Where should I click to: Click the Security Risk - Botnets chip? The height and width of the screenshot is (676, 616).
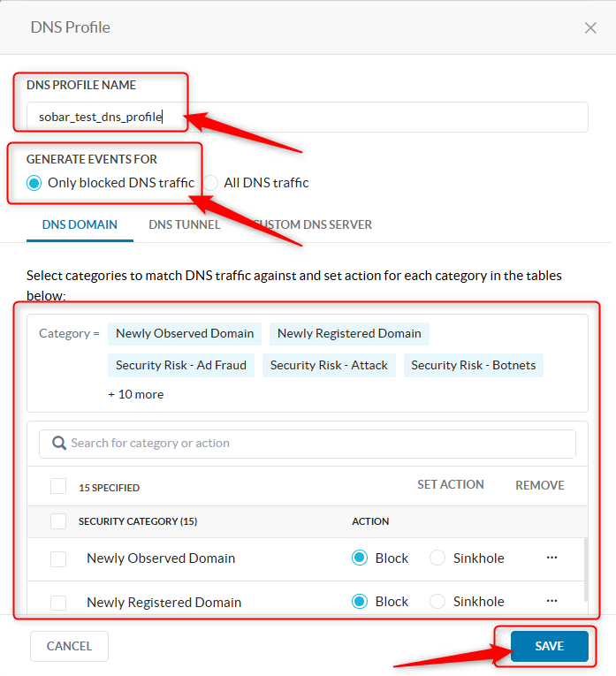click(x=474, y=365)
